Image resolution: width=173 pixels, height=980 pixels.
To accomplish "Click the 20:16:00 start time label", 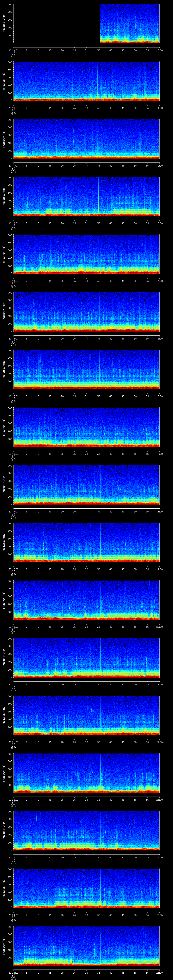I will [14, 454].
